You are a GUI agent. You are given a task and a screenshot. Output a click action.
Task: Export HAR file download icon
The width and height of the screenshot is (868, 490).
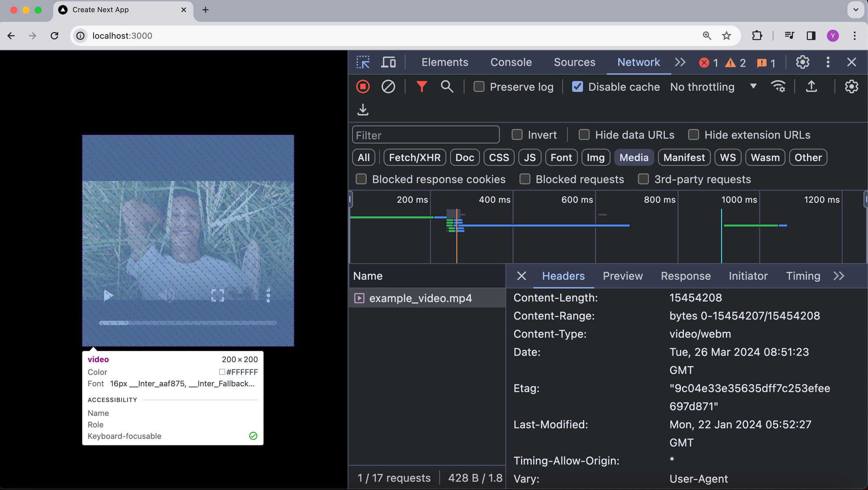point(363,110)
